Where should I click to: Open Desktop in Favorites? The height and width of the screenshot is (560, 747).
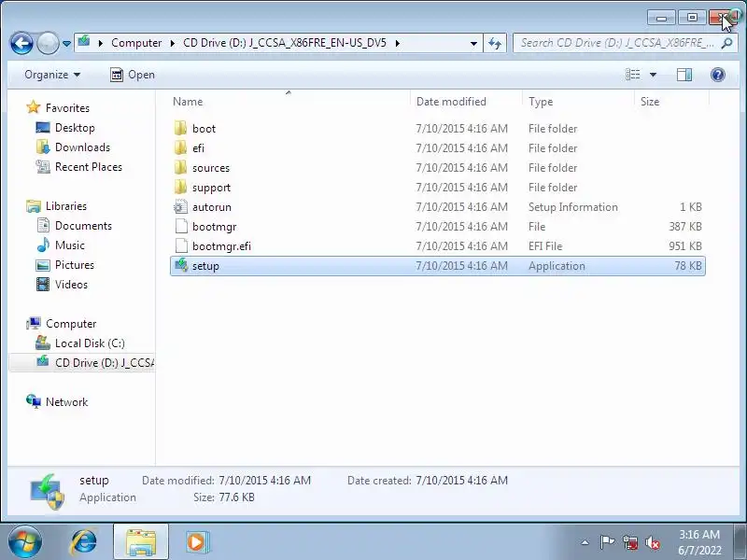coord(75,128)
